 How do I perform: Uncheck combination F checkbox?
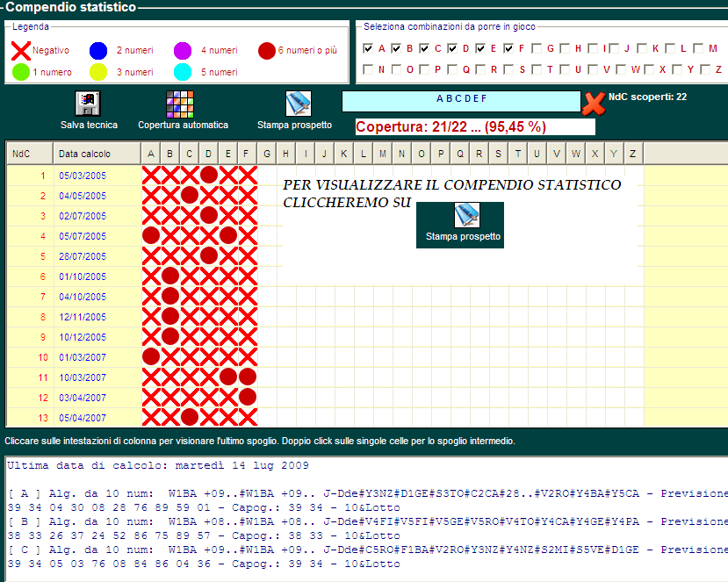coord(508,48)
